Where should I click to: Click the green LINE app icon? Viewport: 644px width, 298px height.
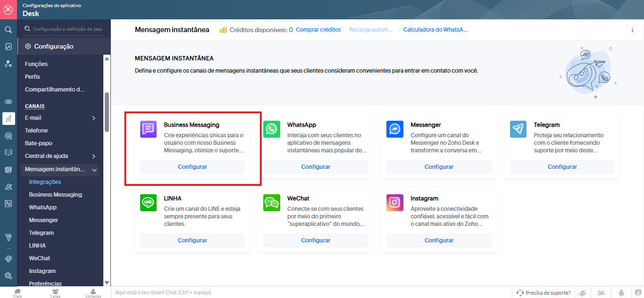pyautogui.click(x=148, y=203)
